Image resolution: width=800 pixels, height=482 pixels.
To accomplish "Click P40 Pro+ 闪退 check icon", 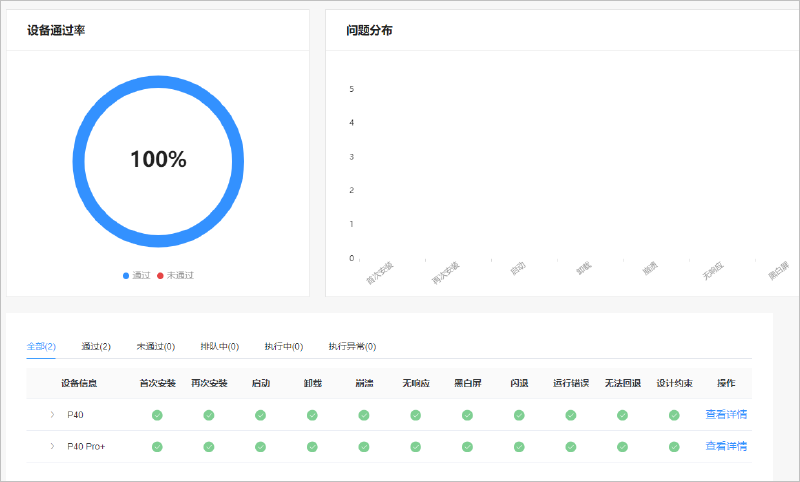I will (519, 447).
